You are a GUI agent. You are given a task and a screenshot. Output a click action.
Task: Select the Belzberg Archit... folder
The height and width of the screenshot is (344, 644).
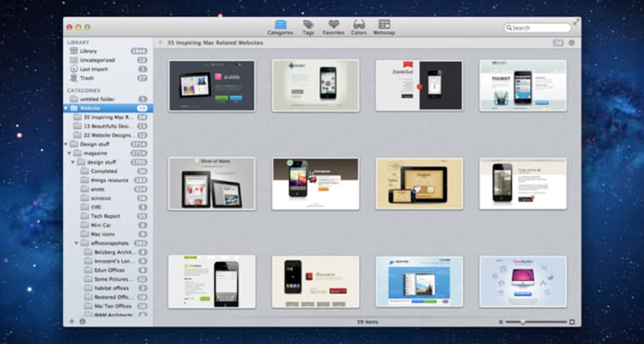[108, 252]
